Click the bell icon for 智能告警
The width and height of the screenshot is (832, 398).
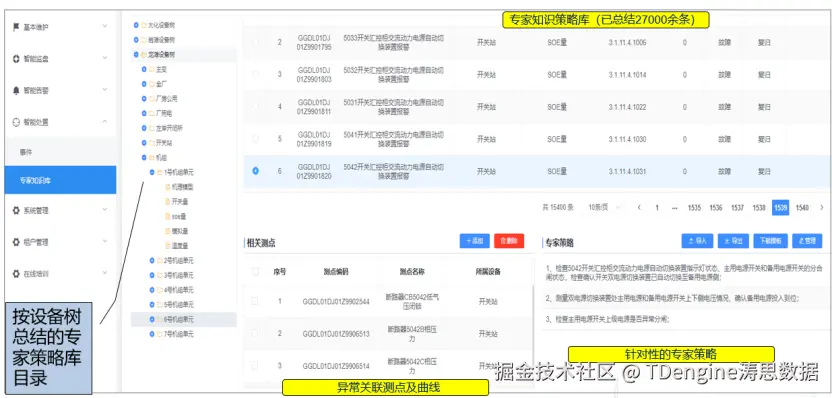coord(16,91)
